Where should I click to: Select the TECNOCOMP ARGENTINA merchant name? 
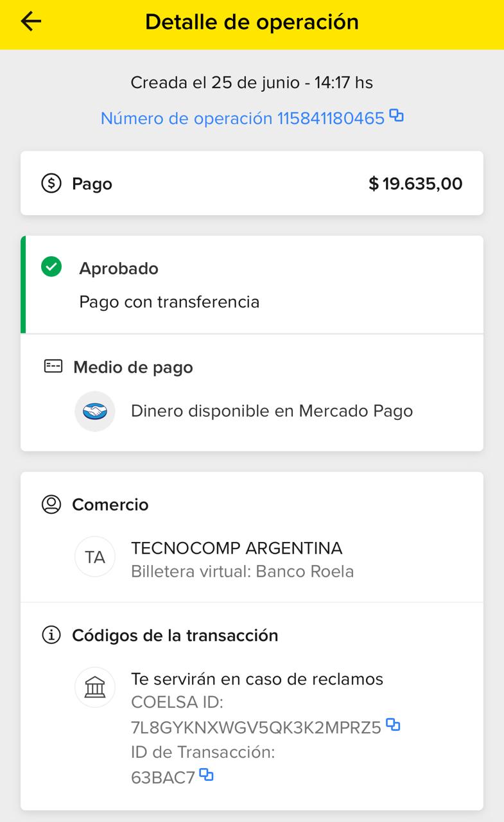236,548
